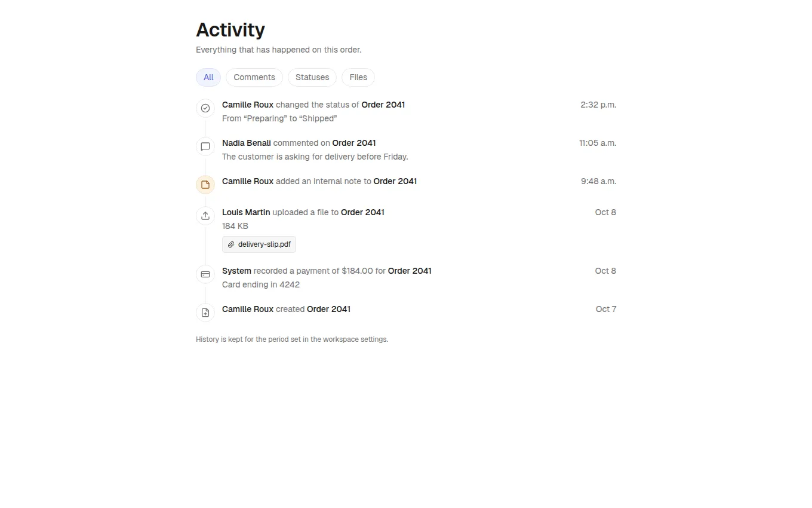This screenshot has width=812, height=508.
Task: Click the Card ending in 4242 text
Action: pyautogui.click(x=261, y=284)
